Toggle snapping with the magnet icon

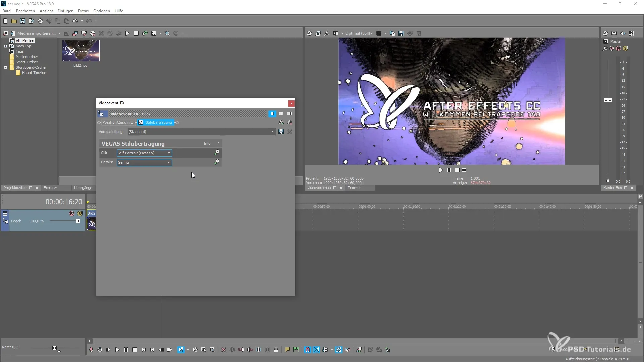click(308, 350)
